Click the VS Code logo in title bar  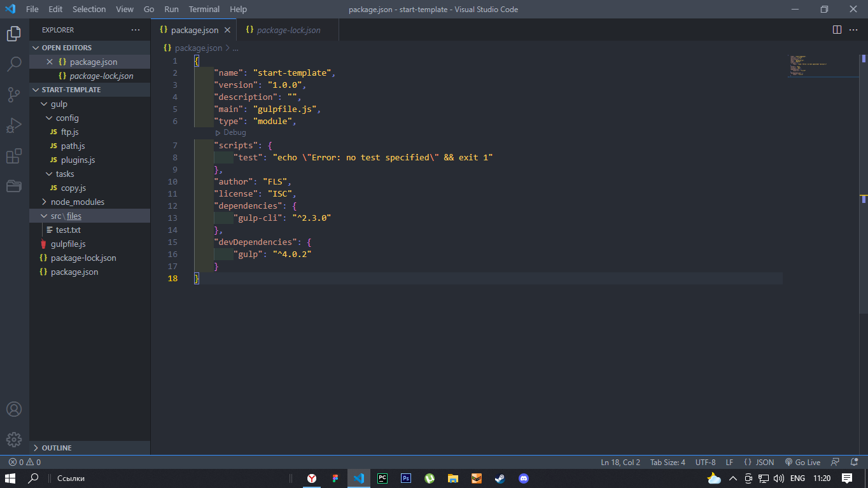click(10, 9)
